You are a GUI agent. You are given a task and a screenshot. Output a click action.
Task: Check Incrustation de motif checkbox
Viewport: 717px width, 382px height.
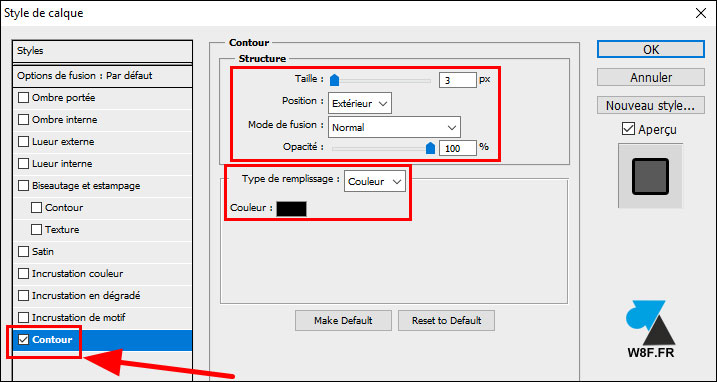point(23,317)
